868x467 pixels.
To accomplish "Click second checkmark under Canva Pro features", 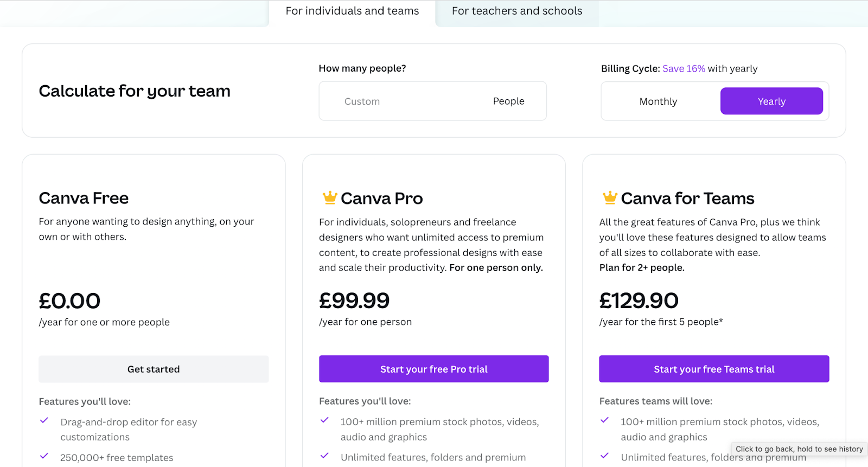I will (324, 456).
